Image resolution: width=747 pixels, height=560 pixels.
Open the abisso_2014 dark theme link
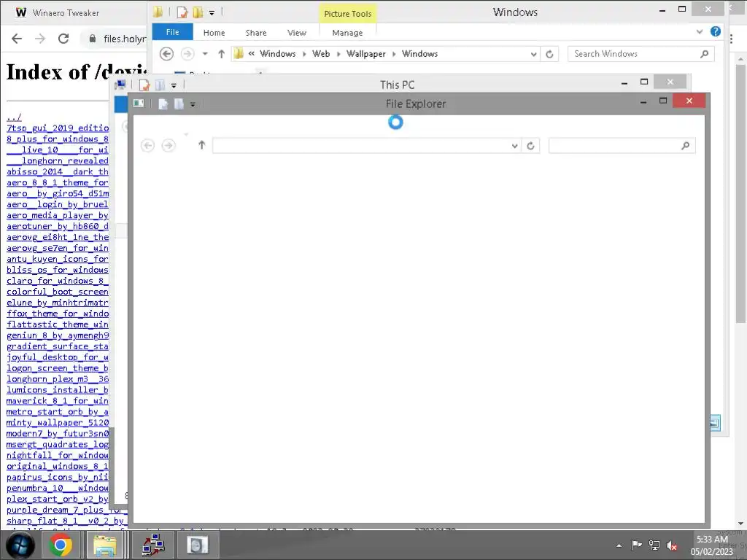point(58,171)
